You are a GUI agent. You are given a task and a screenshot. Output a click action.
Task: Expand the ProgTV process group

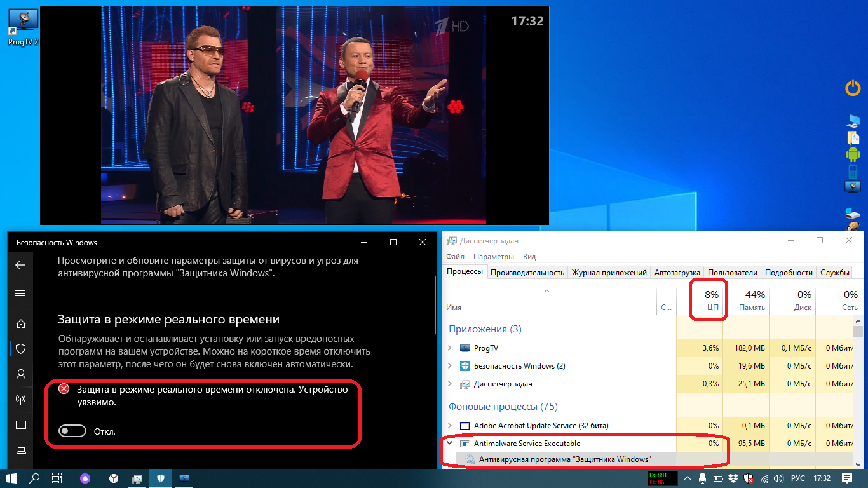[x=450, y=348]
